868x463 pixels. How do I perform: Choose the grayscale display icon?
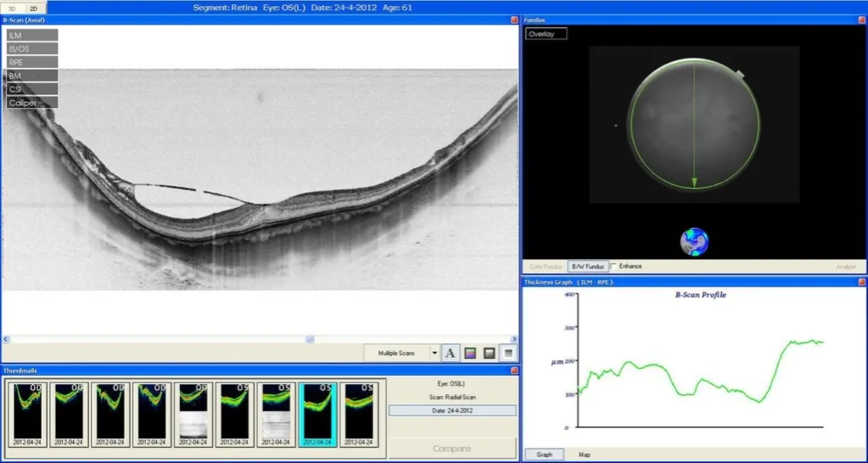[x=490, y=353]
